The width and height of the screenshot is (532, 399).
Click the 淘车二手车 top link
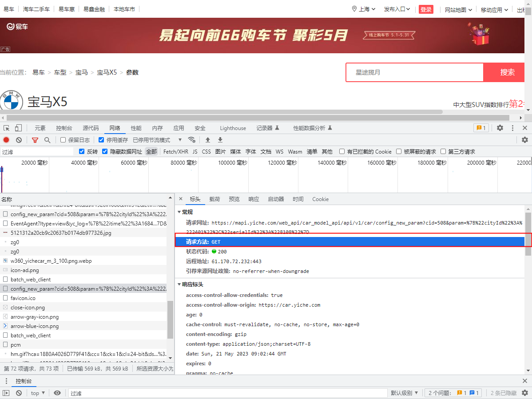point(36,9)
